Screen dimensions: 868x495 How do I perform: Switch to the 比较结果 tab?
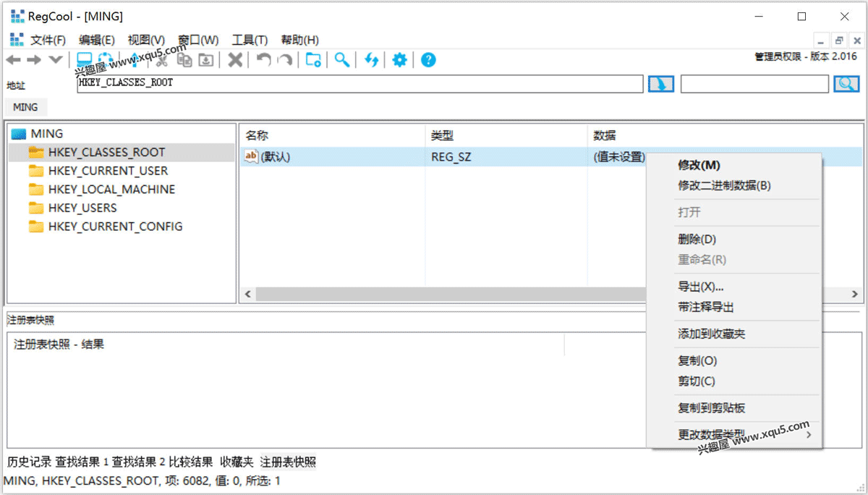click(x=191, y=462)
